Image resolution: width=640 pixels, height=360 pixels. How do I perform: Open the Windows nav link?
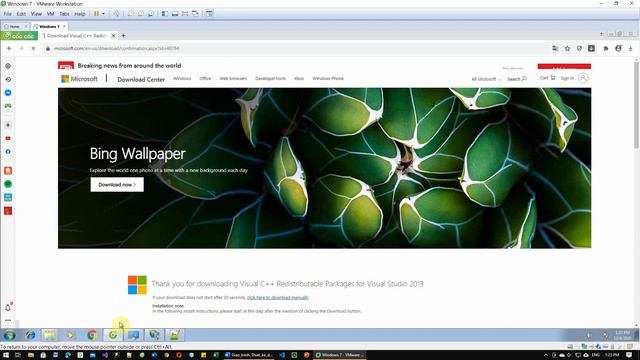click(x=182, y=78)
